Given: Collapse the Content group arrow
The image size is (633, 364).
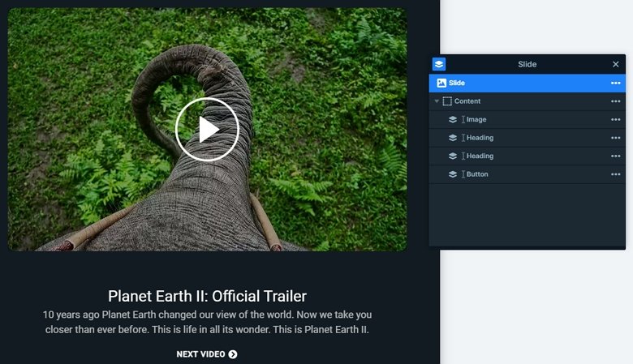Looking at the screenshot, I should point(437,101).
